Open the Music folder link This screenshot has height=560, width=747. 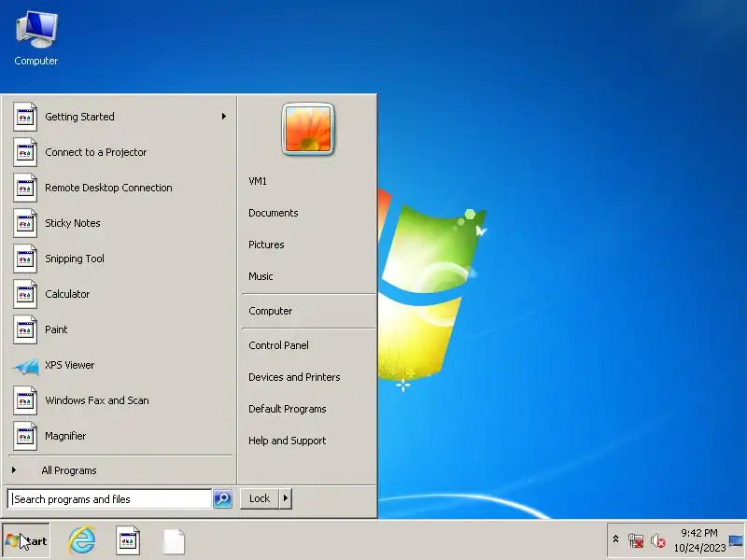[308, 276]
